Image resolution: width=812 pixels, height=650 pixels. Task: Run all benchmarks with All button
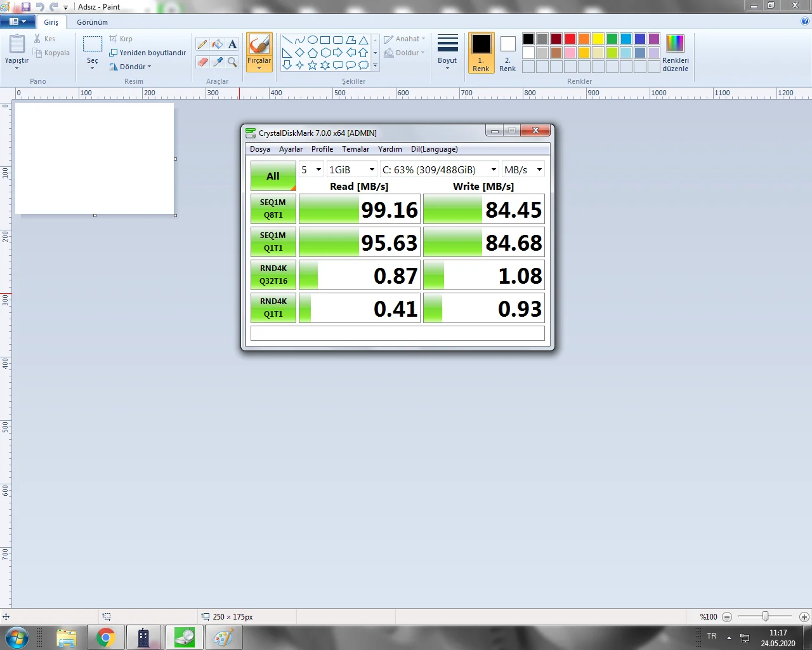273,176
